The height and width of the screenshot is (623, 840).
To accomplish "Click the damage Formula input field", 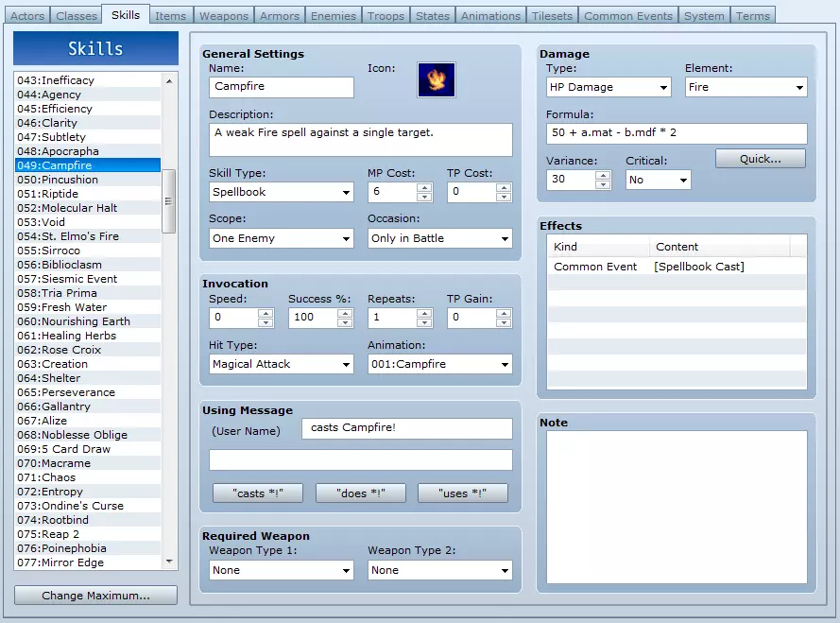I will coord(677,133).
